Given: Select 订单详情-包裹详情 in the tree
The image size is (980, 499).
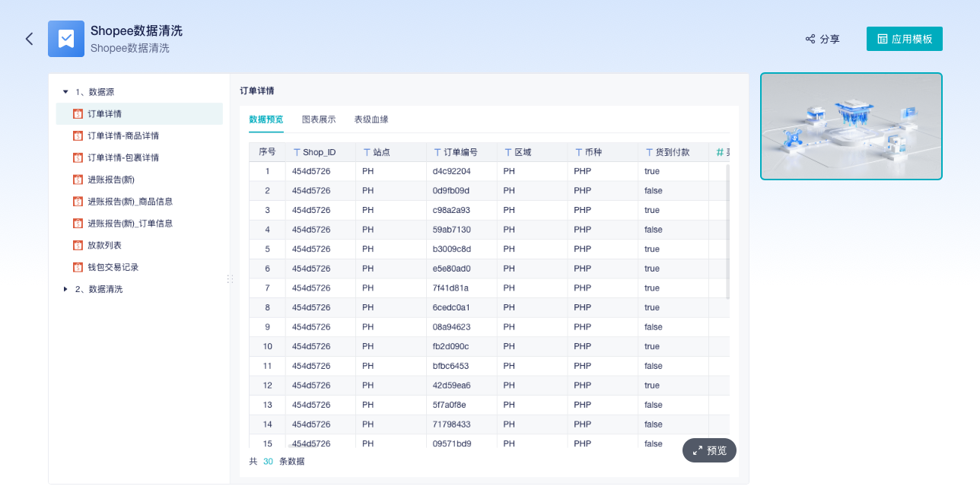Looking at the screenshot, I should coord(123,158).
